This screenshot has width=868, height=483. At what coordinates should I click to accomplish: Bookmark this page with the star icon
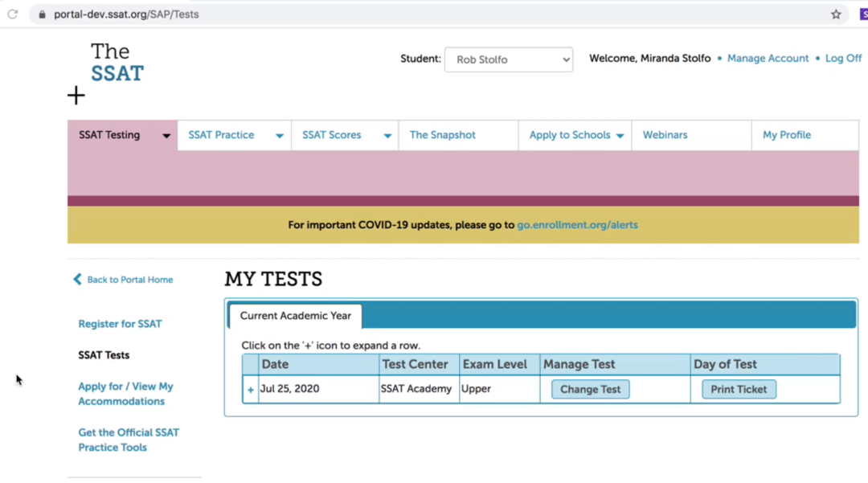coord(836,14)
